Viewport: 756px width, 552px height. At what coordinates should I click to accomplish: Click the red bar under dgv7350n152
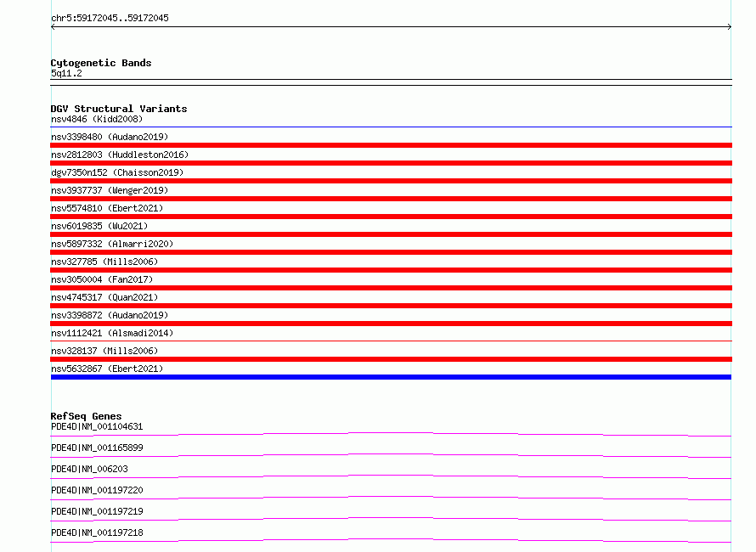391,181
